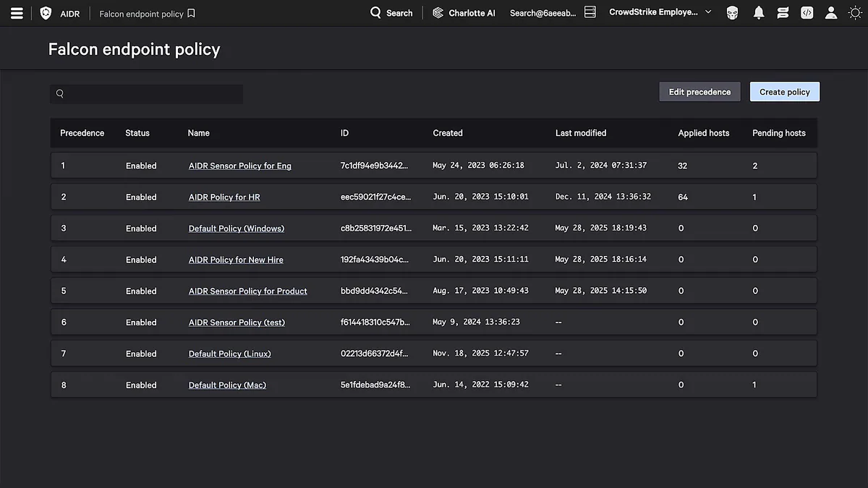This screenshot has height=488, width=868.
Task: Open the notifications bell
Action: tap(759, 12)
